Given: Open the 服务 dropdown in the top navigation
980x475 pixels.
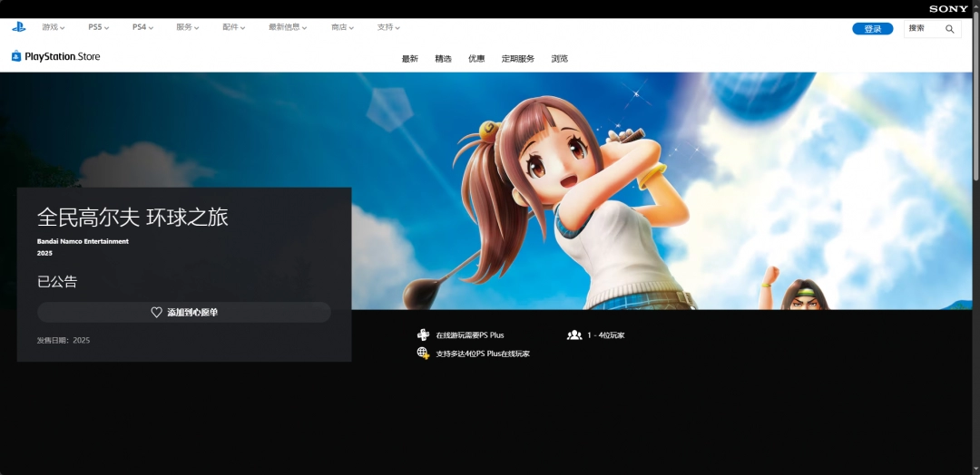Looking at the screenshot, I should (x=188, y=28).
